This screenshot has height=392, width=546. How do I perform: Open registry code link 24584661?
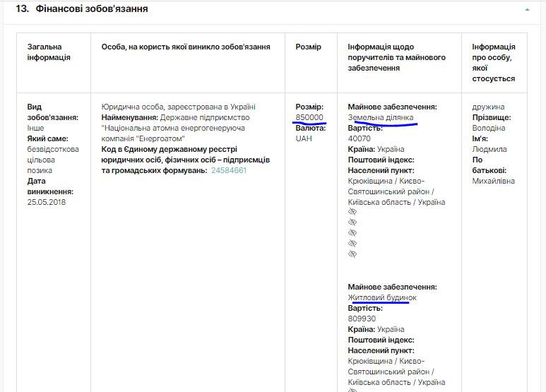tap(229, 170)
